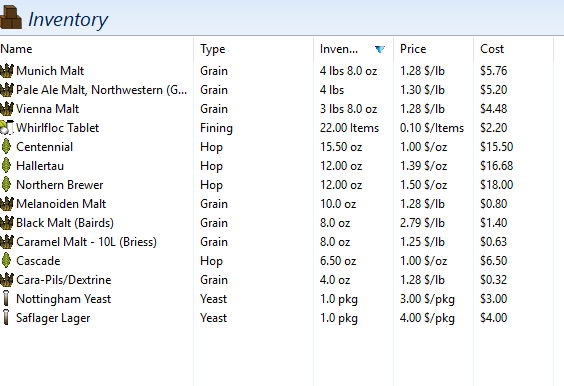The width and height of the screenshot is (564, 386).
Task: Click the grain icon beside Vienna Malt
Action: pos(6,109)
